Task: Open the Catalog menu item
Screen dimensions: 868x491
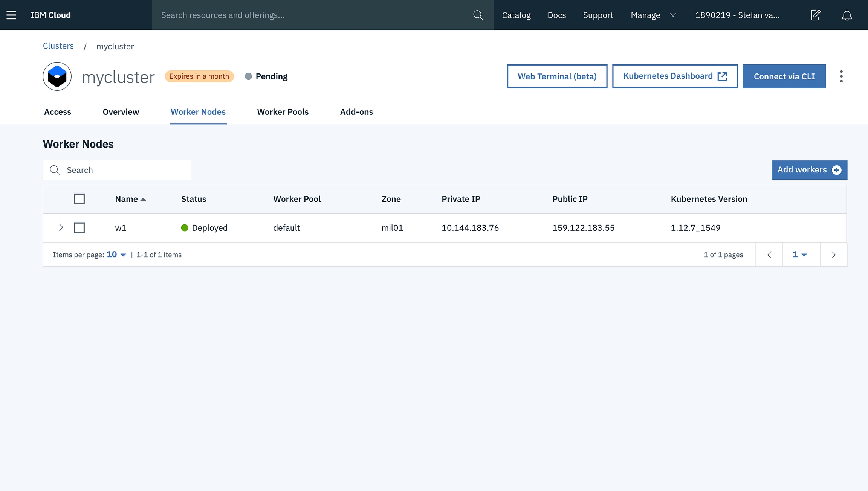Action: 516,15
